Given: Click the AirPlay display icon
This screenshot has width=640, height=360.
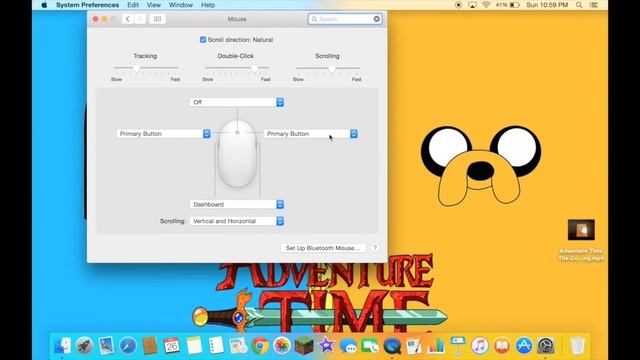Looking at the screenshot, I should [x=472, y=5].
